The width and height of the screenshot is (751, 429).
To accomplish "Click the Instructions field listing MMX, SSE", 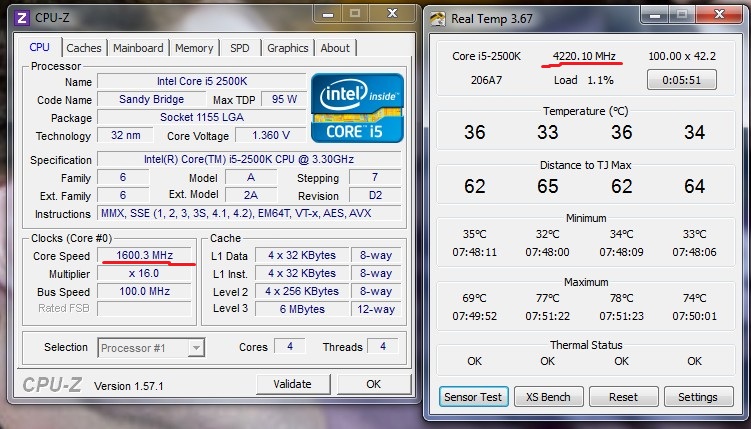I will click(249, 213).
